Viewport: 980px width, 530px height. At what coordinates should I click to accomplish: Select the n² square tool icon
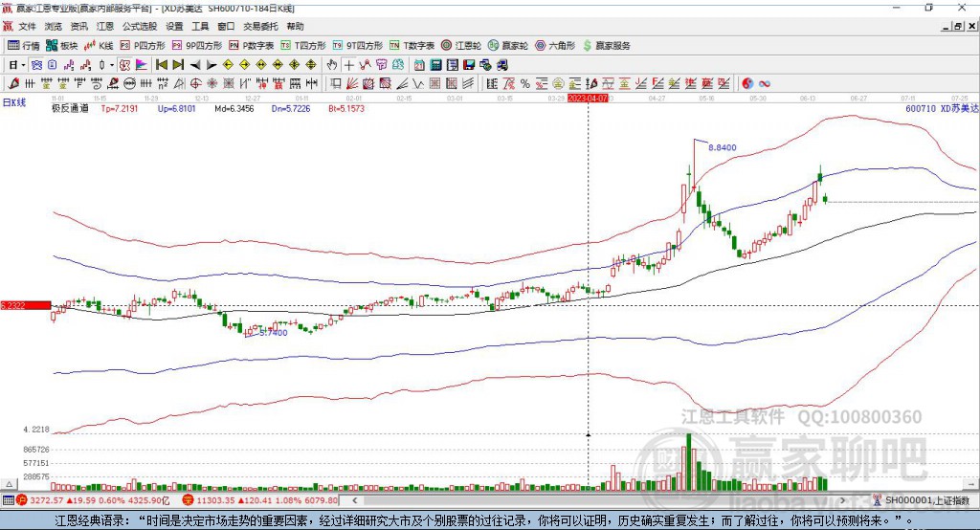click(x=163, y=83)
